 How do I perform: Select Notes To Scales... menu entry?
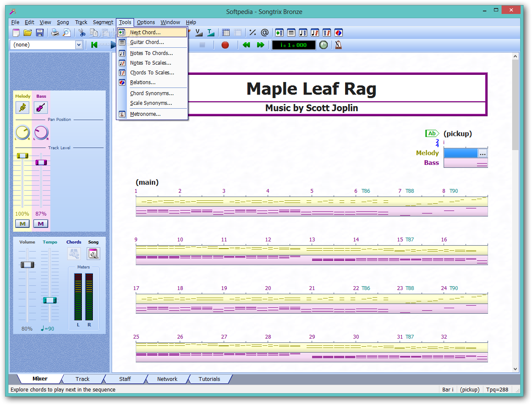click(152, 63)
